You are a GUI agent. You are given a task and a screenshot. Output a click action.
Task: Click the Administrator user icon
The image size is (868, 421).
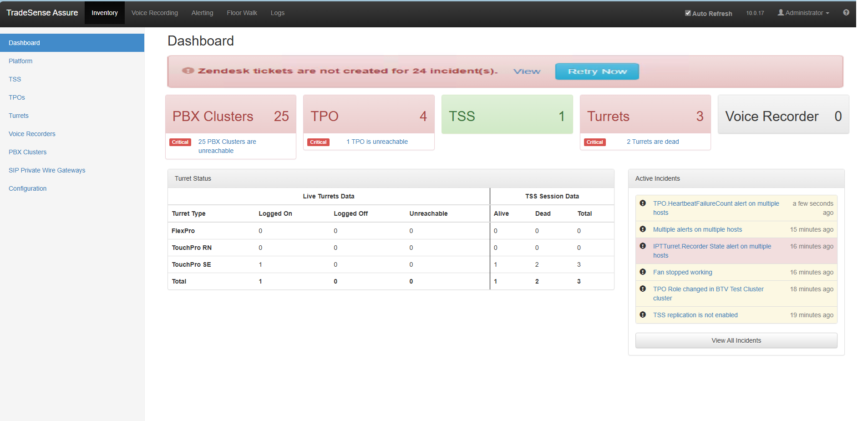click(x=781, y=13)
